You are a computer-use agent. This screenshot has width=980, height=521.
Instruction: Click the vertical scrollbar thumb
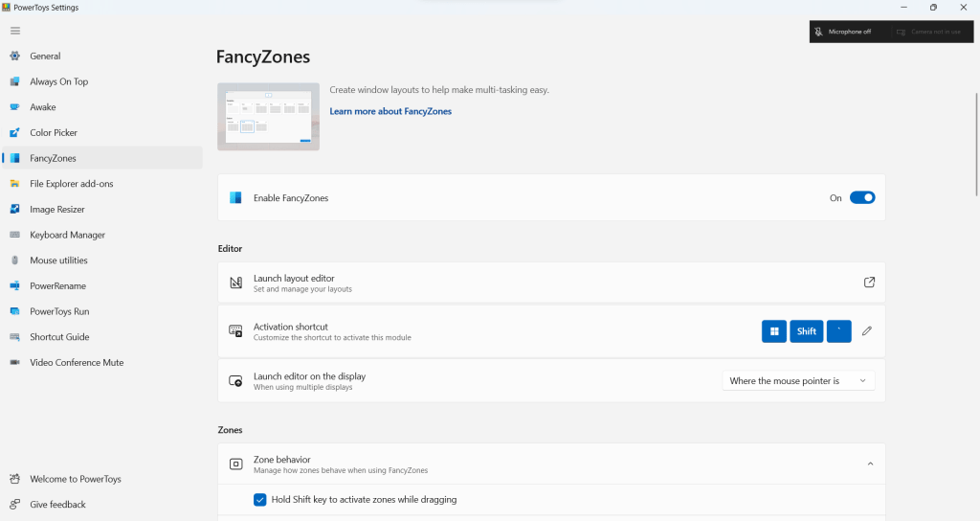976,144
